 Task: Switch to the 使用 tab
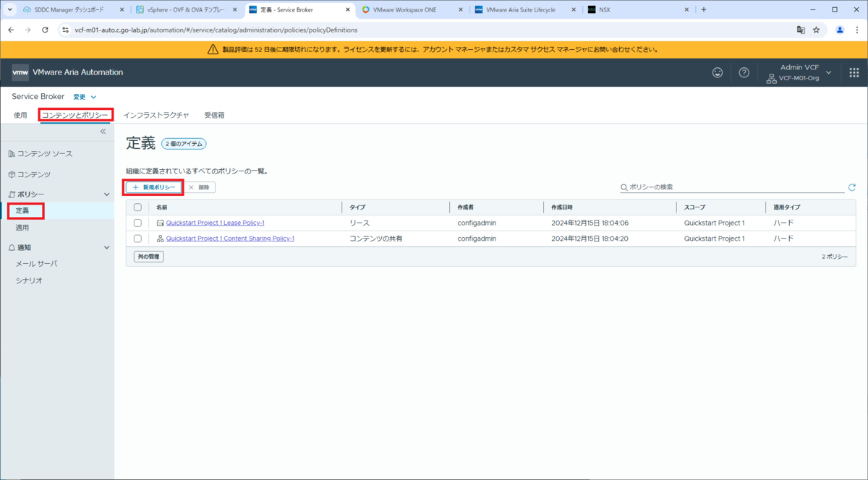(x=20, y=115)
